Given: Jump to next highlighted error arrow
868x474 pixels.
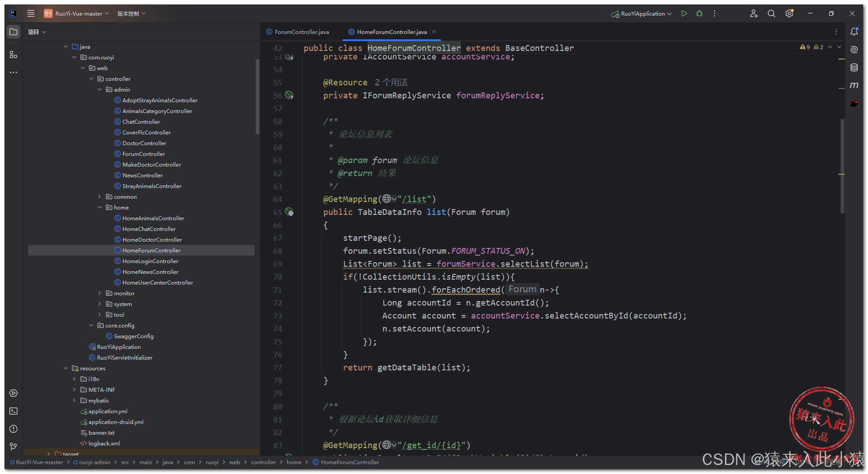Looking at the screenshot, I should click(x=839, y=47).
